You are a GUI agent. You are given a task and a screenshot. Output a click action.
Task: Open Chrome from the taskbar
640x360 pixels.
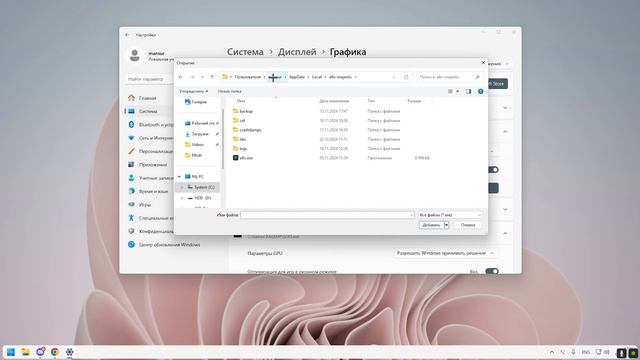point(55,352)
